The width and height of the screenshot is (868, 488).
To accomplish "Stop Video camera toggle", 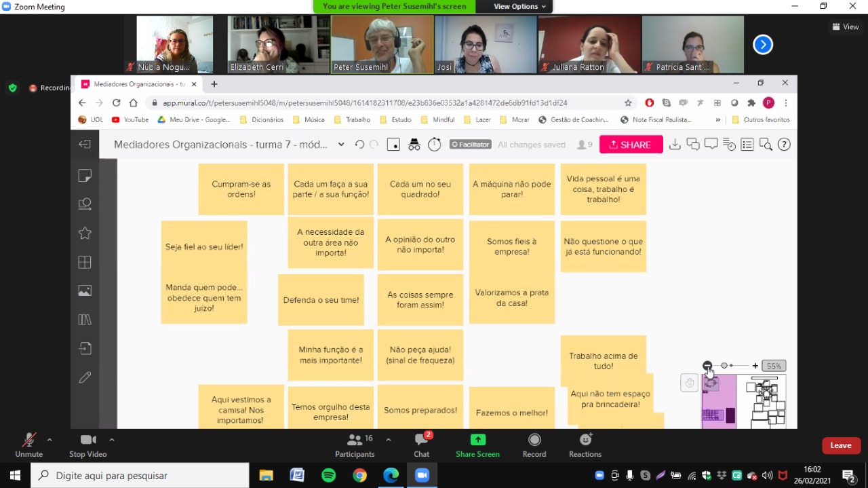I will pyautogui.click(x=88, y=440).
